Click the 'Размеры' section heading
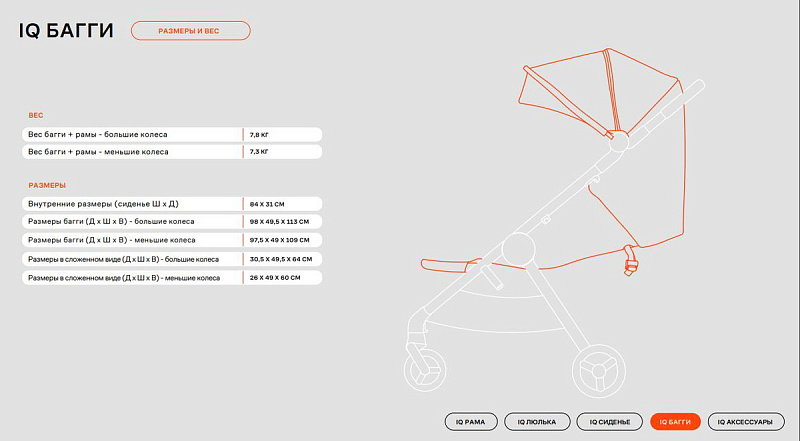This screenshot has width=800, height=441. [x=47, y=185]
